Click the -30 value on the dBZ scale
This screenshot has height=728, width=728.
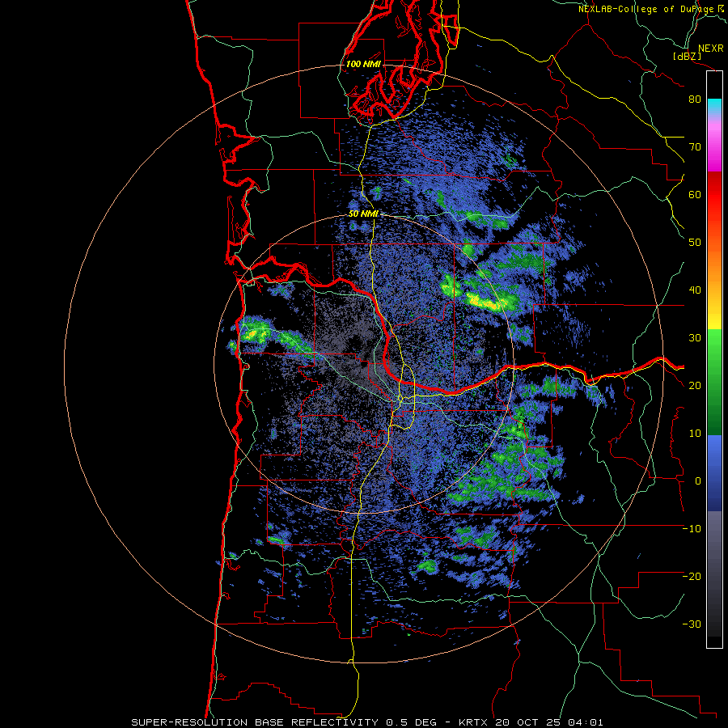tap(692, 624)
